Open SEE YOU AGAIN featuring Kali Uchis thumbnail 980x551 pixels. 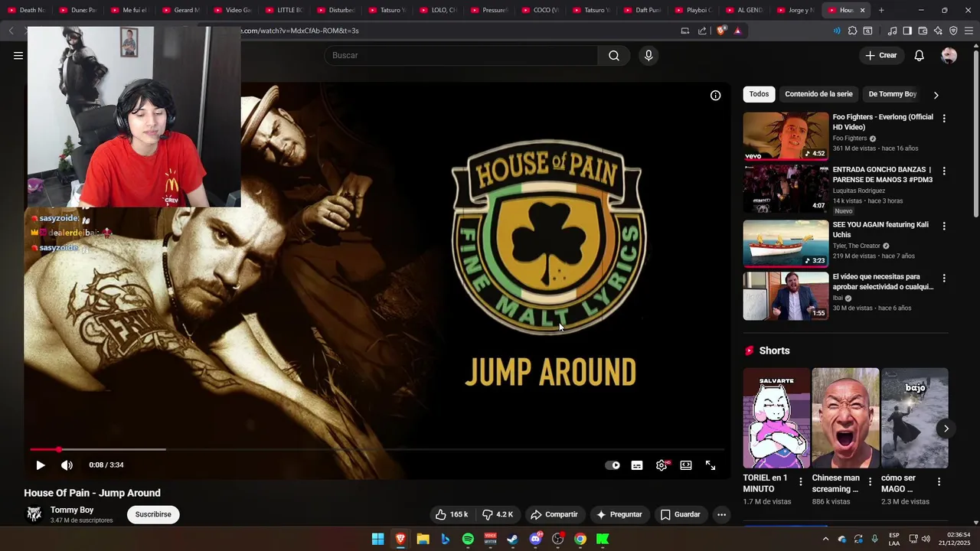click(x=786, y=243)
